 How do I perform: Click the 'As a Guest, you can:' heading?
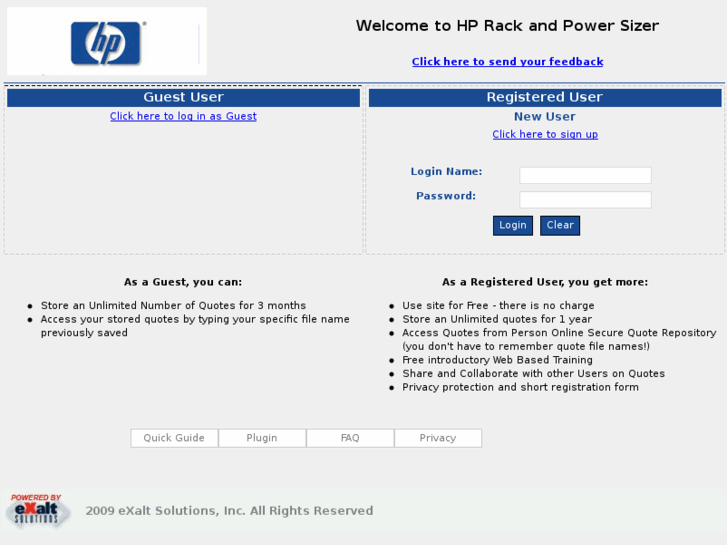183,282
